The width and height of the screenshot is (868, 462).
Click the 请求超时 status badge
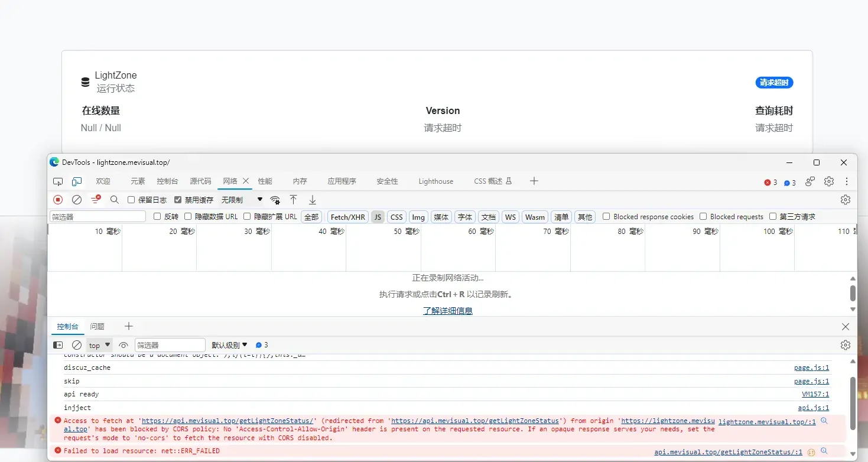coord(774,83)
